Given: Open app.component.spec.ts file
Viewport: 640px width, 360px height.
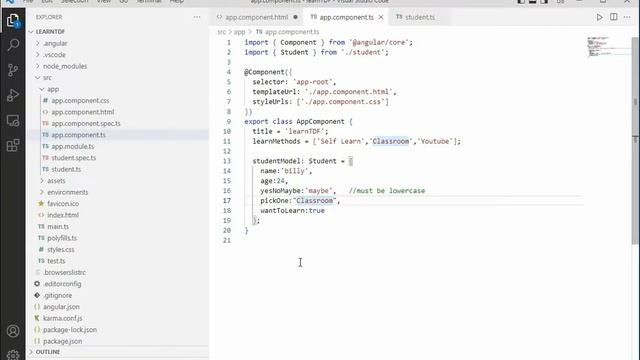Looking at the screenshot, I should click(86, 123).
